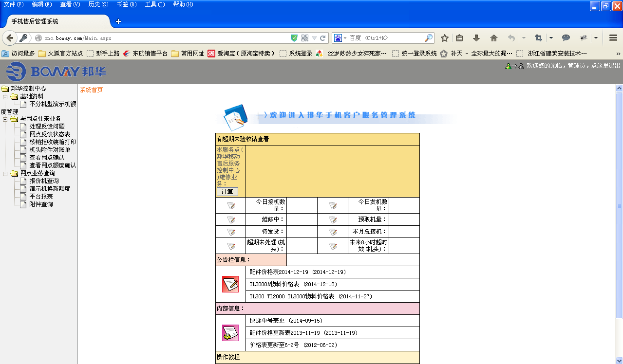The height and width of the screenshot is (364, 623).
Task: Click the undo arrow toolbar icon
Action: tap(511, 38)
